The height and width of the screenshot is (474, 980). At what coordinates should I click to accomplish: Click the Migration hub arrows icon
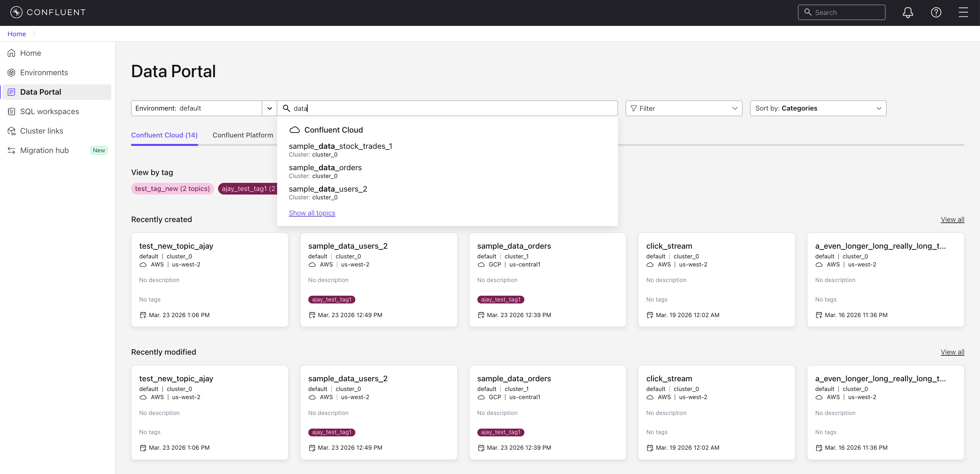[x=11, y=150]
